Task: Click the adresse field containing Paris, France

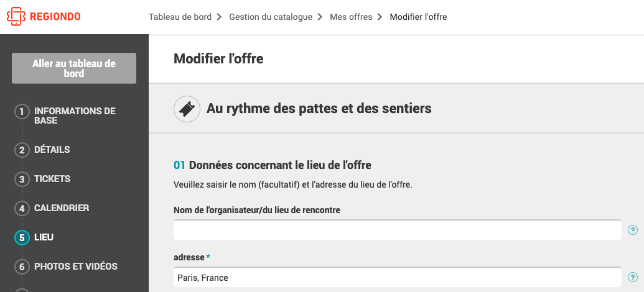Action: pos(397,278)
